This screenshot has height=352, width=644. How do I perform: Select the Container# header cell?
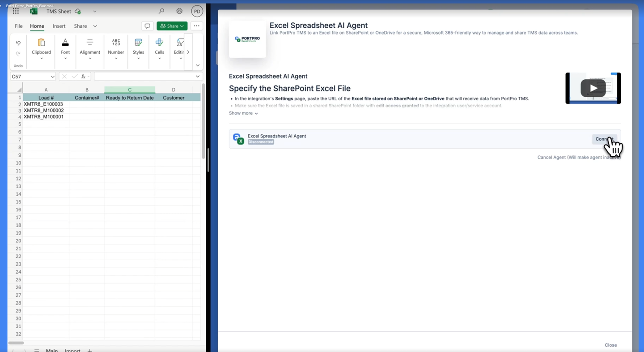pyautogui.click(x=87, y=98)
